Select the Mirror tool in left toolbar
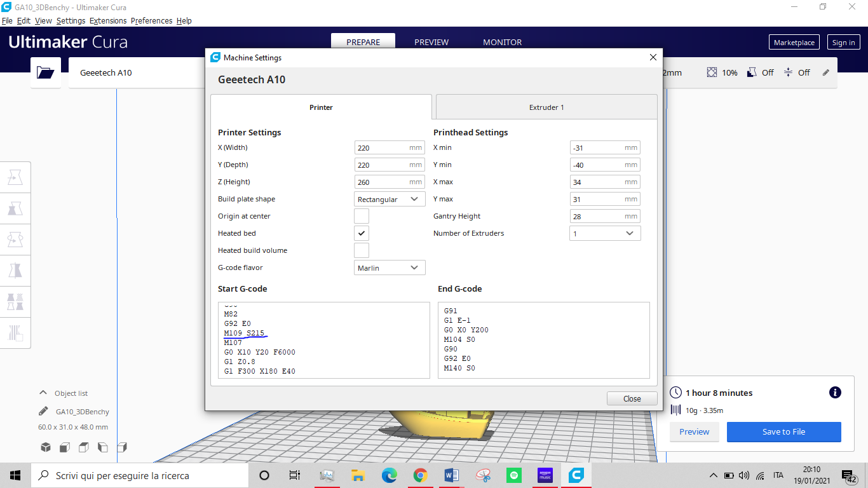 click(15, 271)
